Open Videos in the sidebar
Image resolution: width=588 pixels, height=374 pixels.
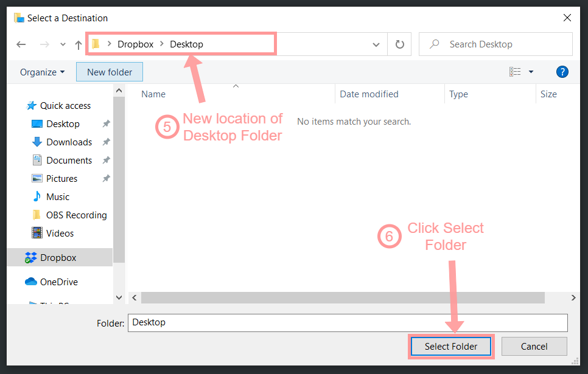[60, 234]
